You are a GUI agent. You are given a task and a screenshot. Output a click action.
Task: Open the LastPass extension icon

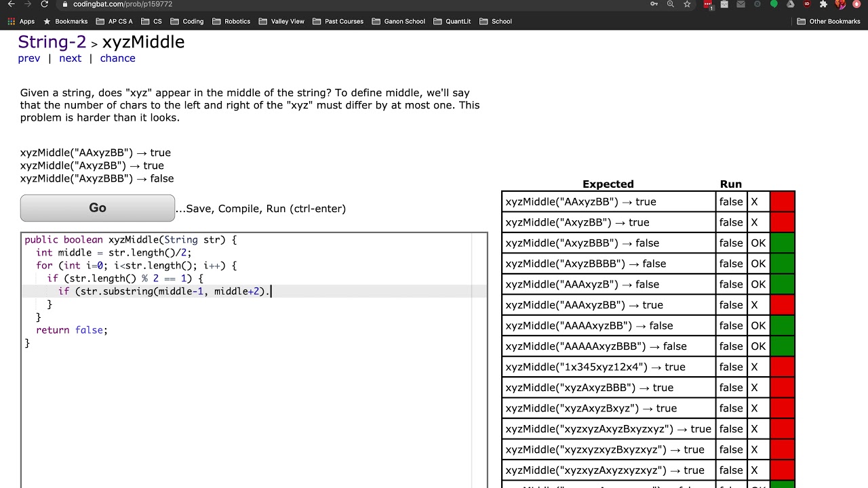click(x=708, y=5)
